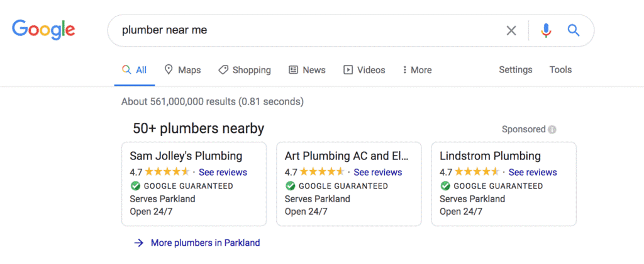The image size is (644, 264).
Task: Switch to the Shopping tab
Action: (x=245, y=70)
